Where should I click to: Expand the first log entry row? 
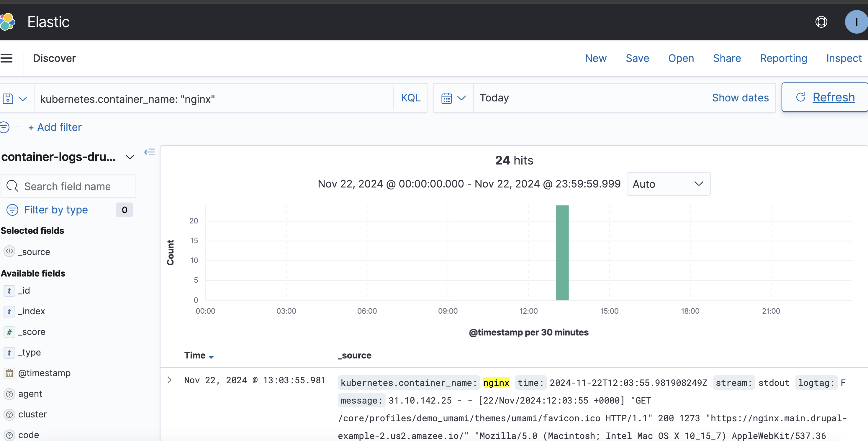[x=169, y=380]
